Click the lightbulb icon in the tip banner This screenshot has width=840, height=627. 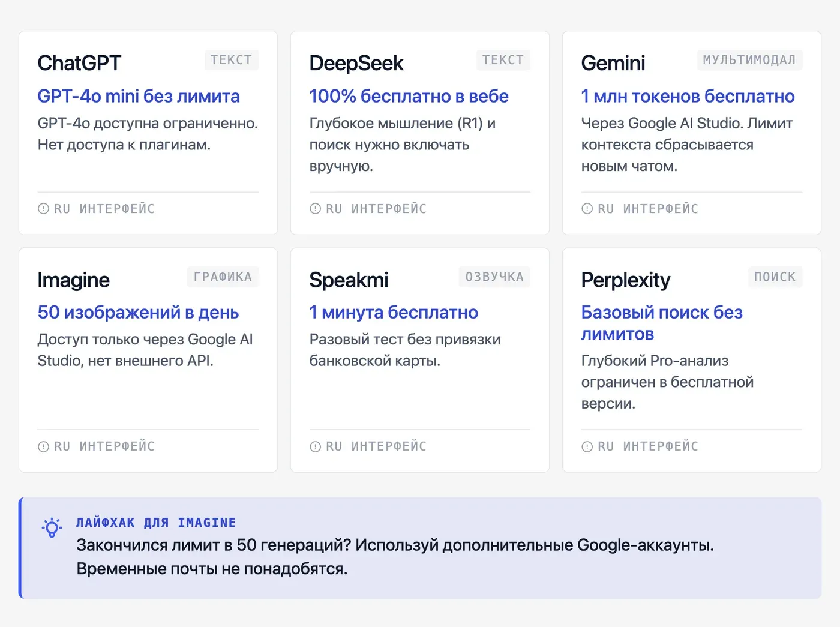click(52, 527)
